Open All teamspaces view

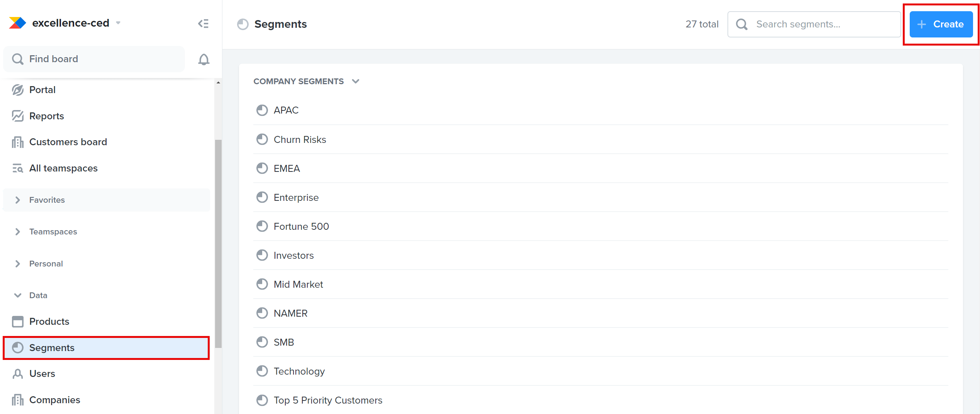pyautogui.click(x=63, y=168)
